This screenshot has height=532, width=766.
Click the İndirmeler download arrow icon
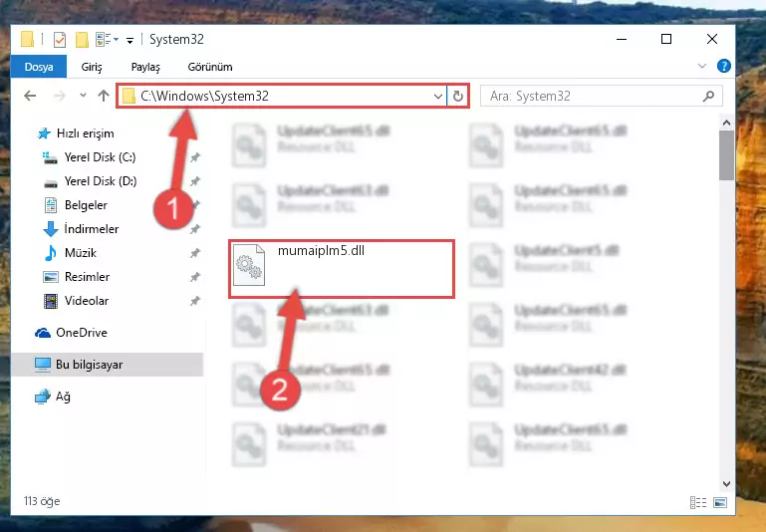tap(51, 229)
